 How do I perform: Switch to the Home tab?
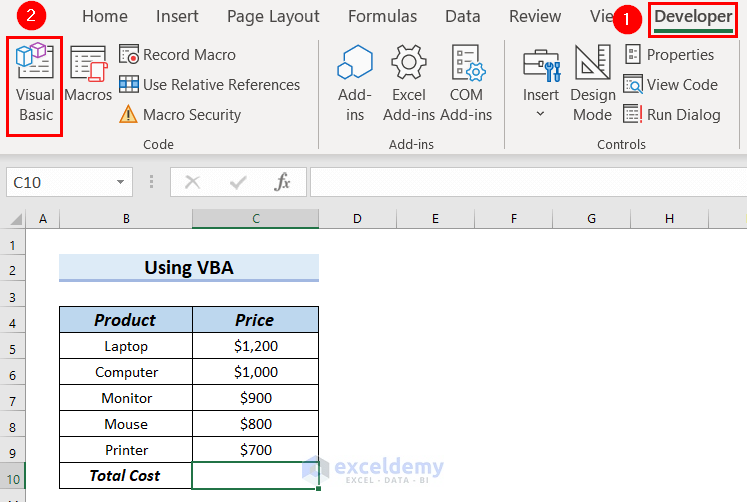pos(105,17)
